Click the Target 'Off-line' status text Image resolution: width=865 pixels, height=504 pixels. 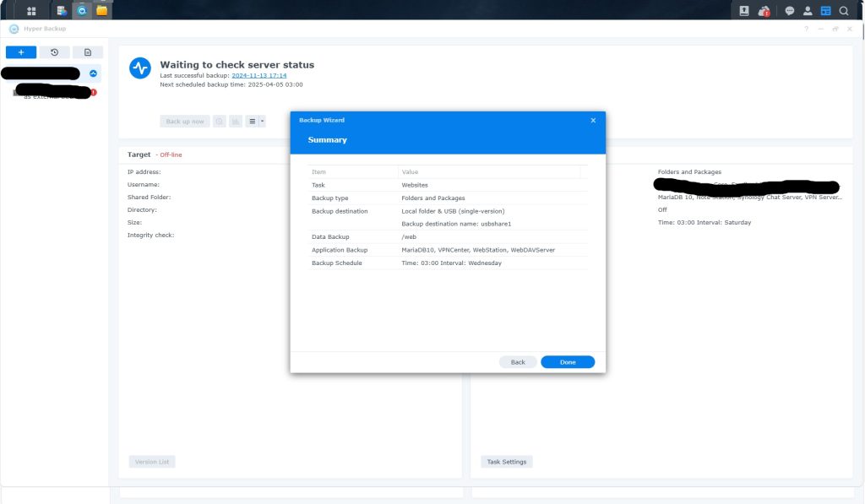(171, 155)
